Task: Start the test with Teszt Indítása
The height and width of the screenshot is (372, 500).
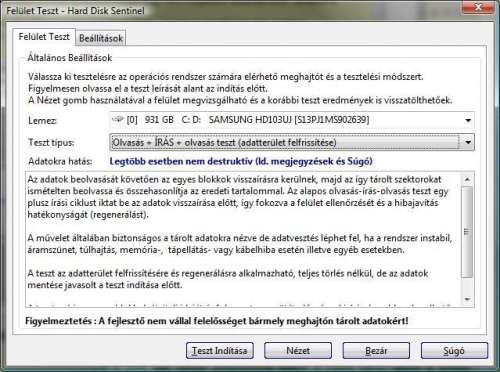Action: 220,351
